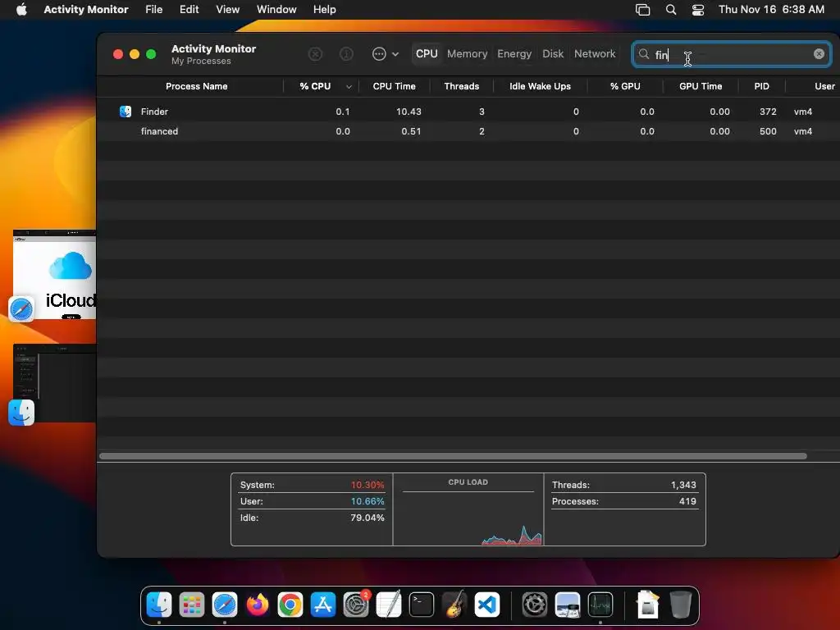Click PID value 500
The width and height of the screenshot is (840, 630).
pyautogui.click(x=768, y=131)
